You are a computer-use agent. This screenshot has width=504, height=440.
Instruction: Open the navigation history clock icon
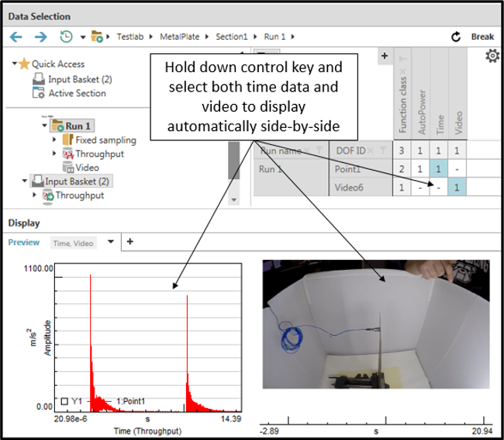67,36
